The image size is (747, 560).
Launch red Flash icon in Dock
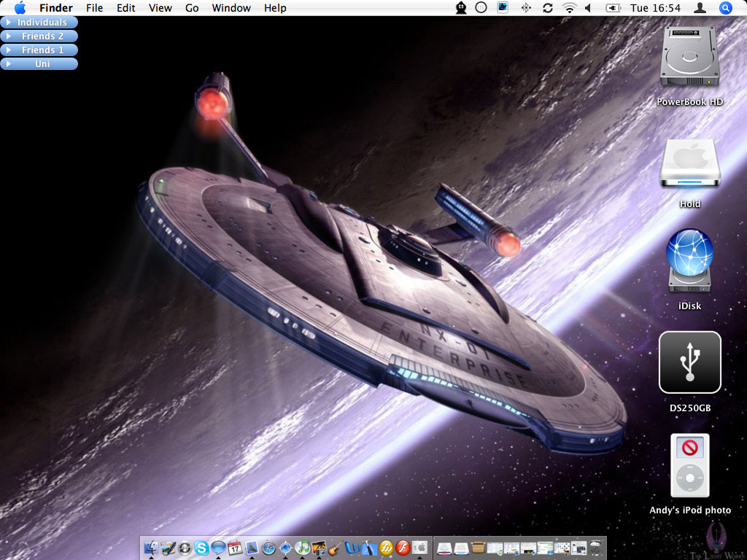[x=403, y=548]
